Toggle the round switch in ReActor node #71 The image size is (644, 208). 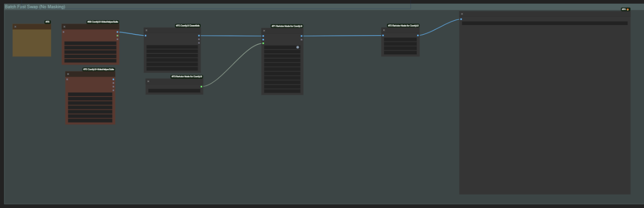pos(298,47)
